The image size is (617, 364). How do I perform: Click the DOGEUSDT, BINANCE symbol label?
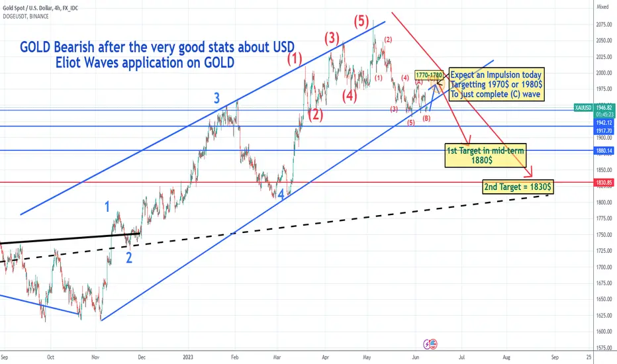click(26, 17)
